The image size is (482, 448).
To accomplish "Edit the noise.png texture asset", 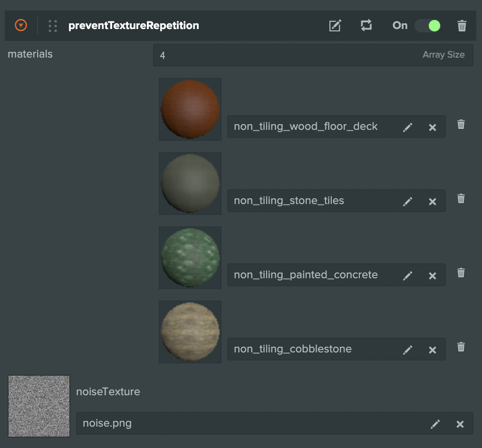I will click(435, 423).
